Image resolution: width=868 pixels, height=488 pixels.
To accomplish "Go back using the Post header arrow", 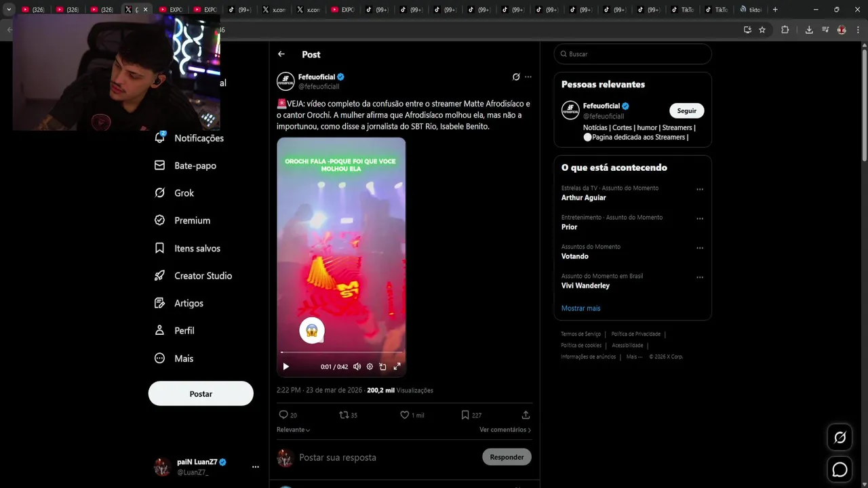I will (281, 54).
